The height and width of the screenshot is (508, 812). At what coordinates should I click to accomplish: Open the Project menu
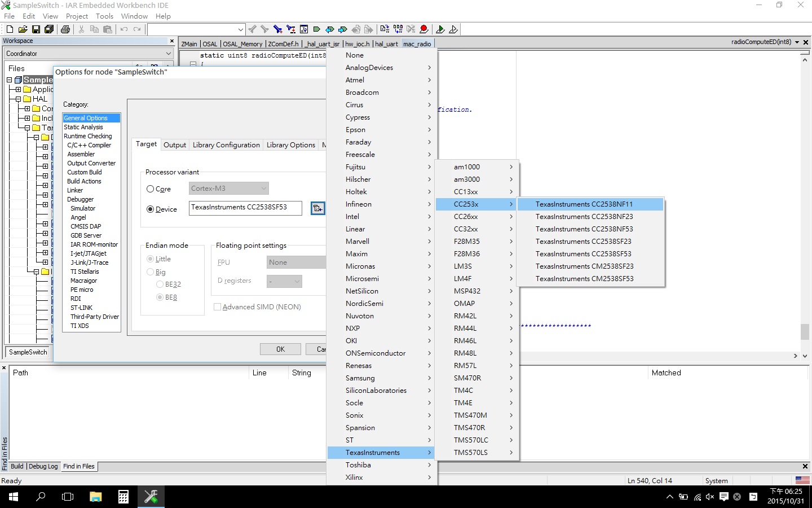point(77,16)
